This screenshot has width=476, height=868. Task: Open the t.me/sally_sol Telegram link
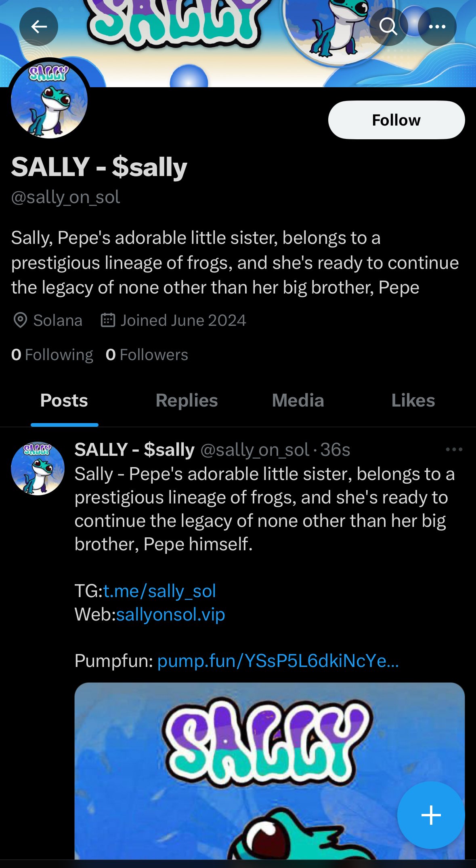click(159, 591)
